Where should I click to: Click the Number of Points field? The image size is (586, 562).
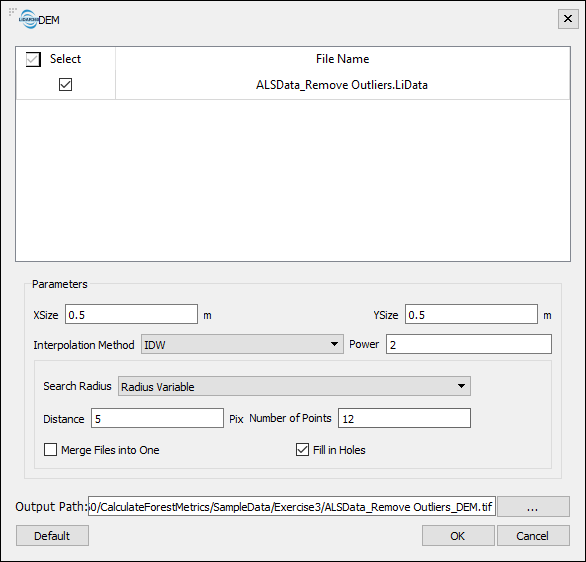[404, 418]
